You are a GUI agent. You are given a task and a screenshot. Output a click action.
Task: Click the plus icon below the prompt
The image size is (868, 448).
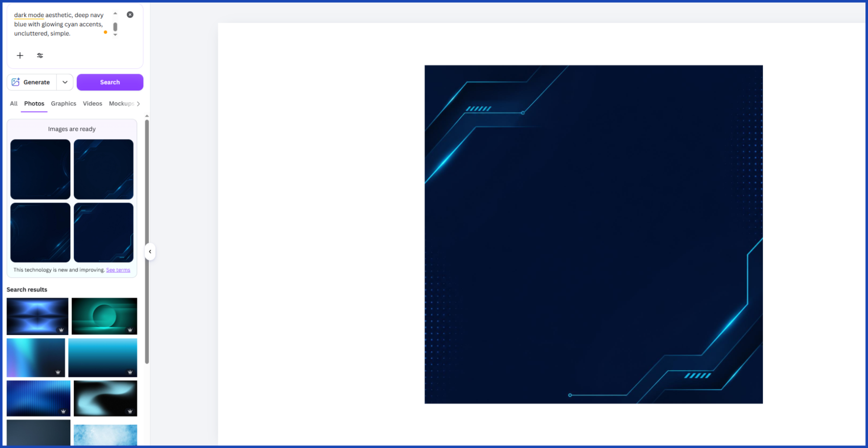[20, 56]
